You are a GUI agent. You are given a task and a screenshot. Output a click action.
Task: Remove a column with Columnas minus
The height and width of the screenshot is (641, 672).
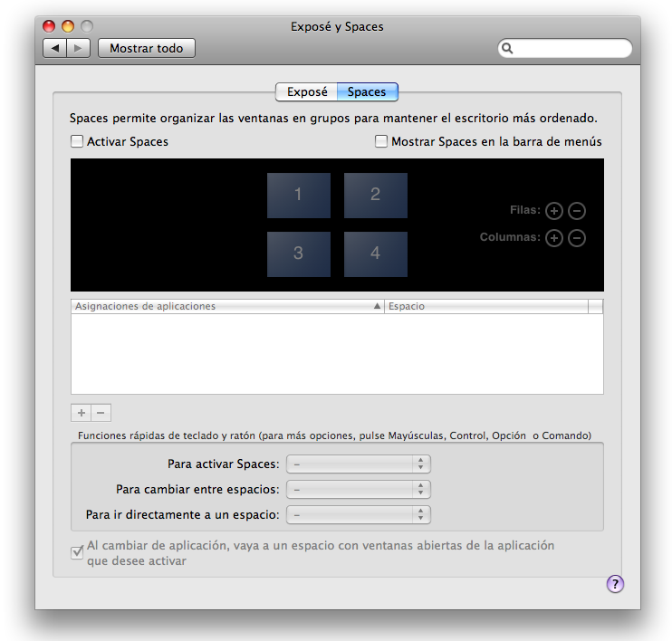point(577,238)
